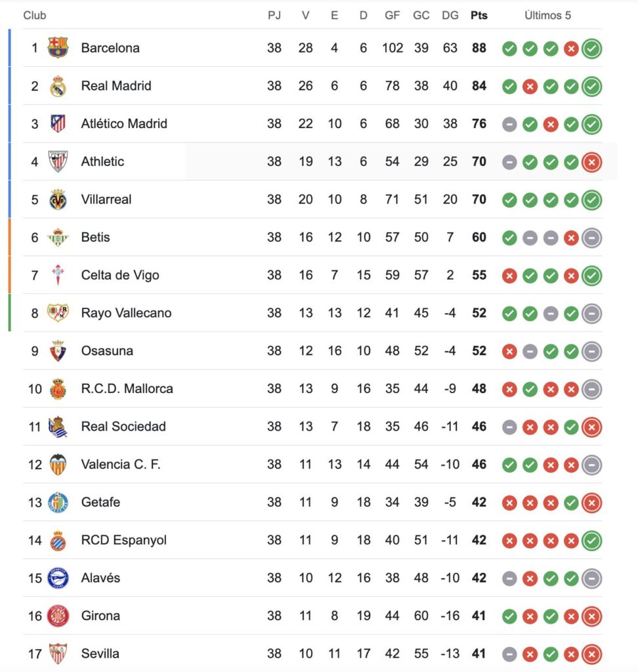This screenshot has height=672, width=638.
Task: Click the Pts column header
Action: [479, 16]
